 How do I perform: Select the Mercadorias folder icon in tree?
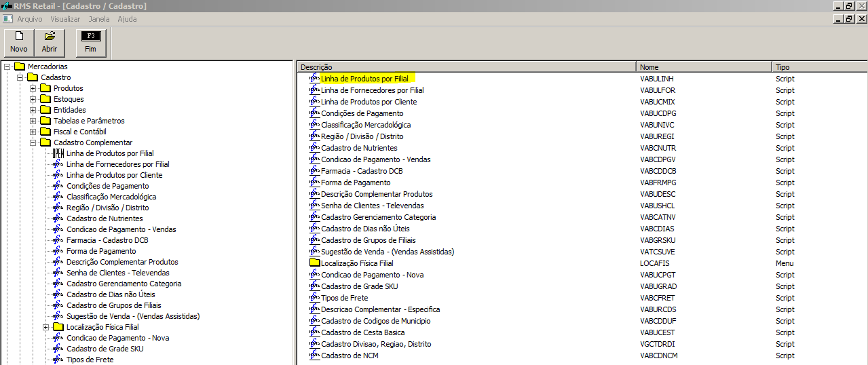pyautogui.click(x=19, y=66)
